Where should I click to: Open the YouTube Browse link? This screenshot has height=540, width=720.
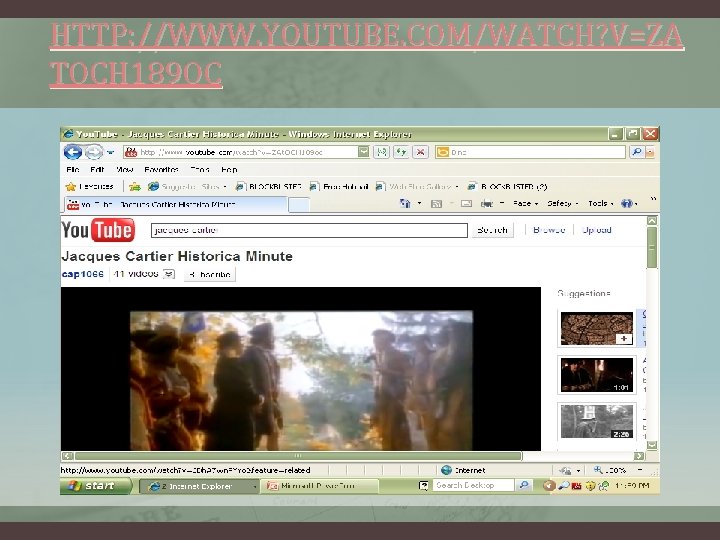coord(549,230)
